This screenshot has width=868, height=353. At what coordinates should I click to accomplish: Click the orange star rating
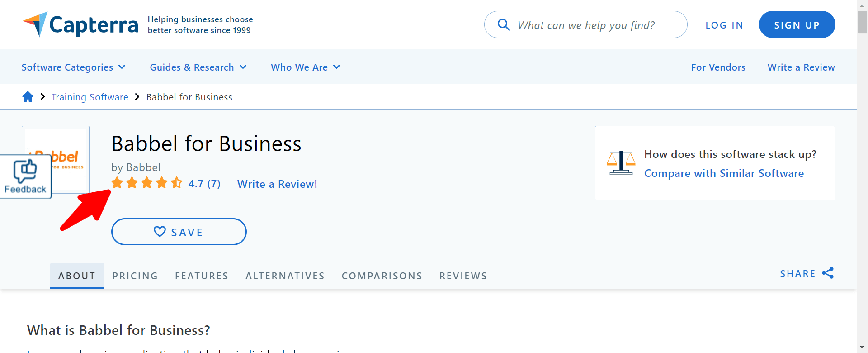(147, 183)
